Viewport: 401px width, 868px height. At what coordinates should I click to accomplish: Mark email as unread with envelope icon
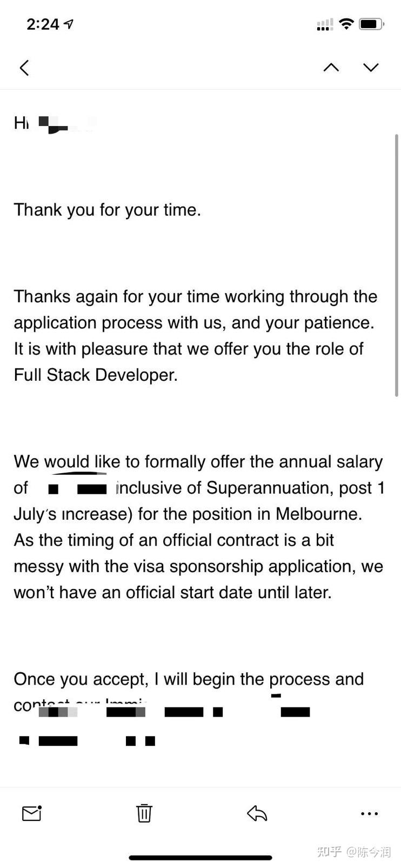(x=32, y=813)
